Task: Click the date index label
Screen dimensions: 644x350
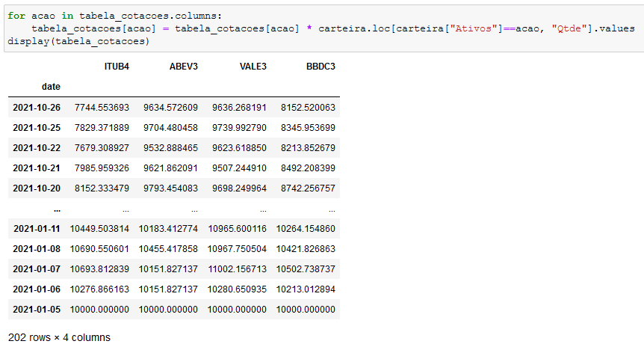Action: coord(51,87)
